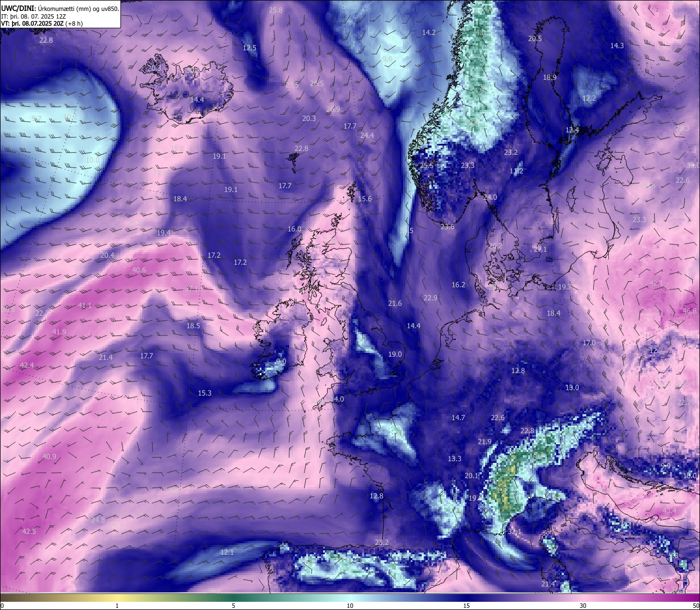Screen dimensions: 700x610
Task: Click the 19.7 value near Baltic coast
Action: click(x=564, y=287)
